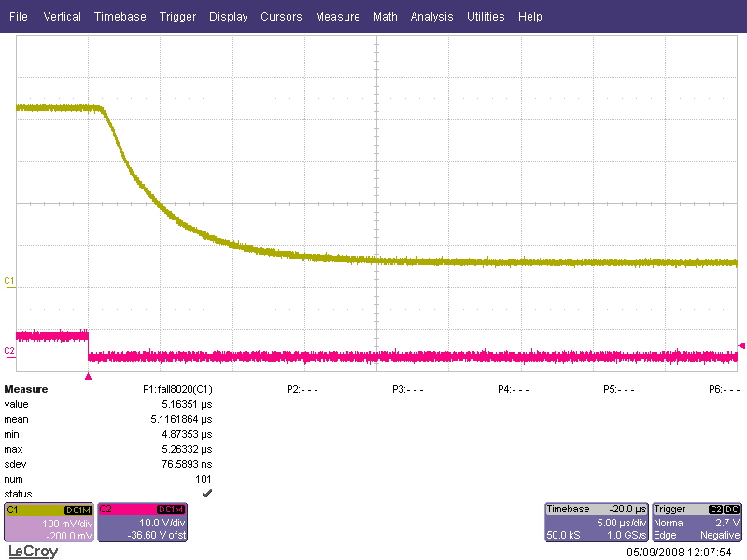The width and height of the screenshot is (747, 560).
Task: Click the mean 5.1161864 µs
Action: [x=181, y=419]
